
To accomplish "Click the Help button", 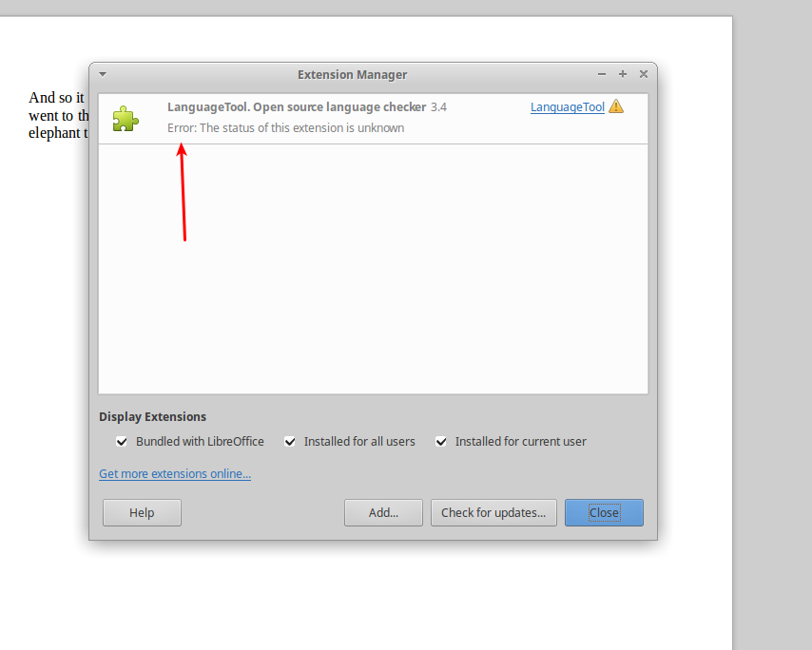I will 142,512.
